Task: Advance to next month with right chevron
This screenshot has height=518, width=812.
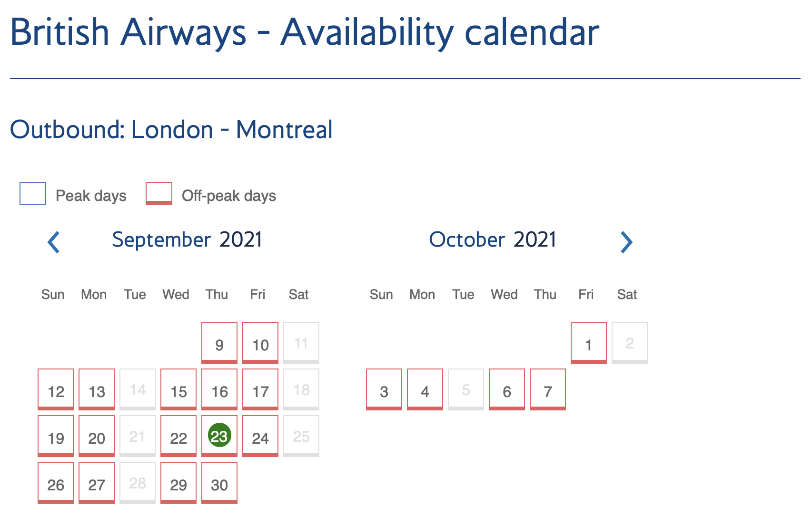Action: click(626, 242)
